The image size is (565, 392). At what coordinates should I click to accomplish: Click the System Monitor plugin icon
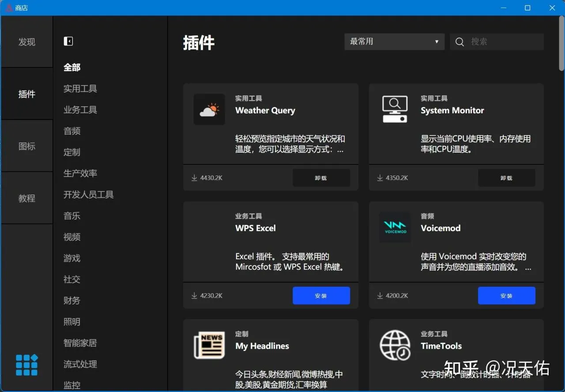tap(395, 109)
